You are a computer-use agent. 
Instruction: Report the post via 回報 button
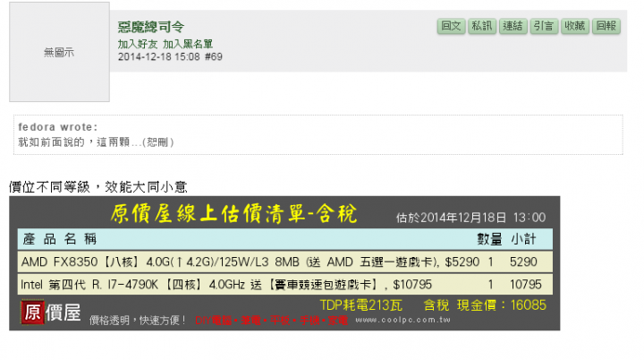pos(606,26)
